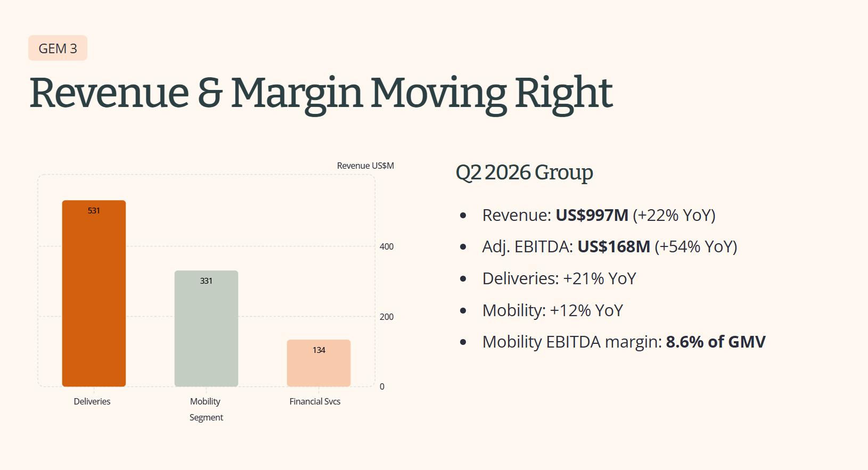Click the orange Deliveries bar
Image resolution: width=868 pixels, height=470 pixels.
94,293
